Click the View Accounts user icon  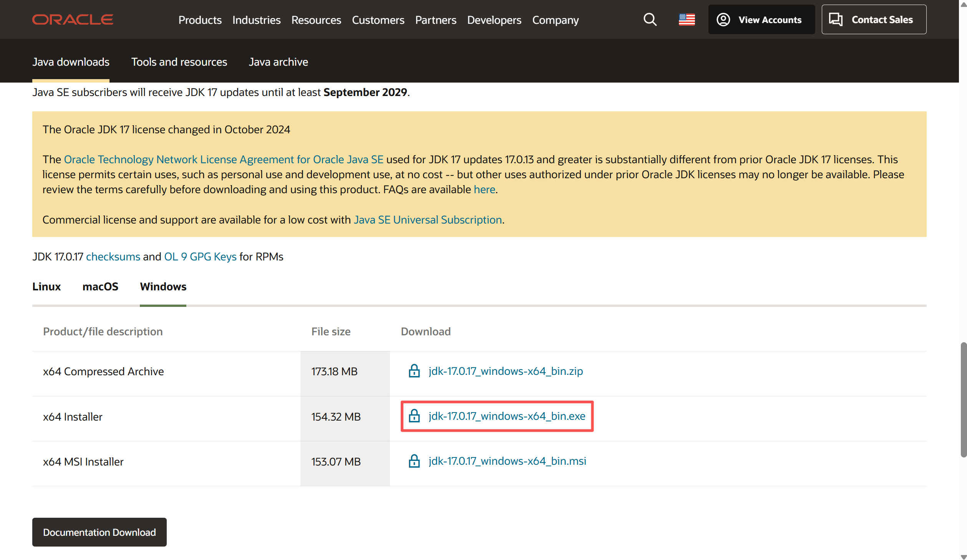pyautogui.click(x=723, y=20)
